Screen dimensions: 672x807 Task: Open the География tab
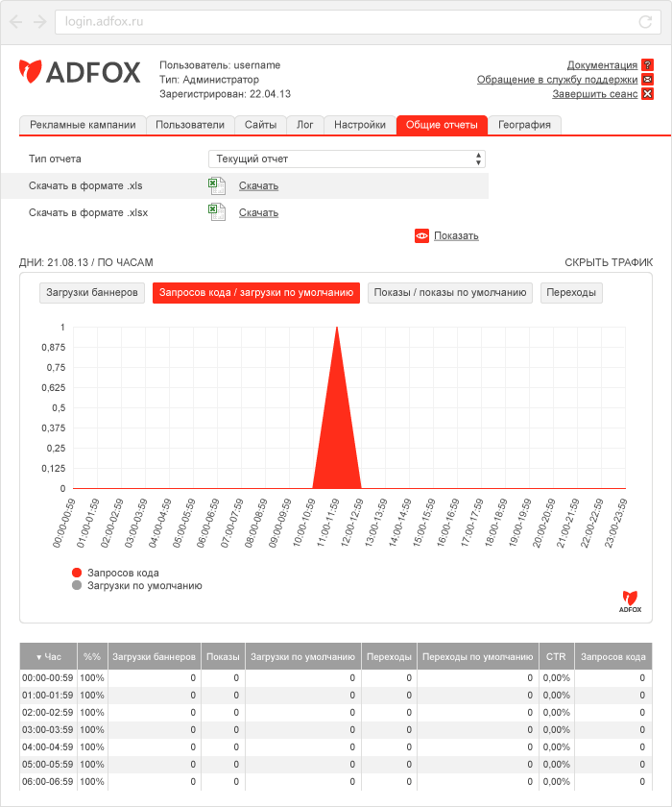(524, 125)
